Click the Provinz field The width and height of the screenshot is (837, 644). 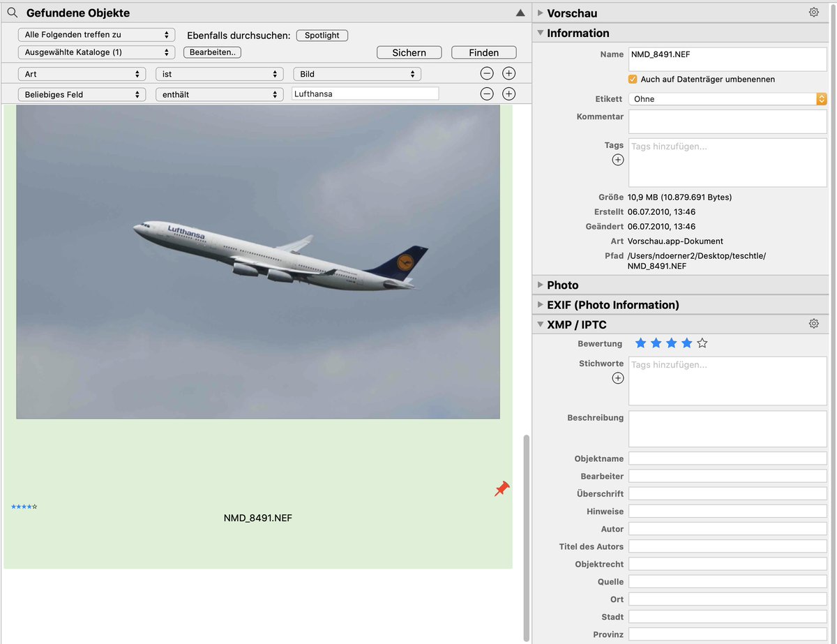pyautogui.click(x=727, y=634)
